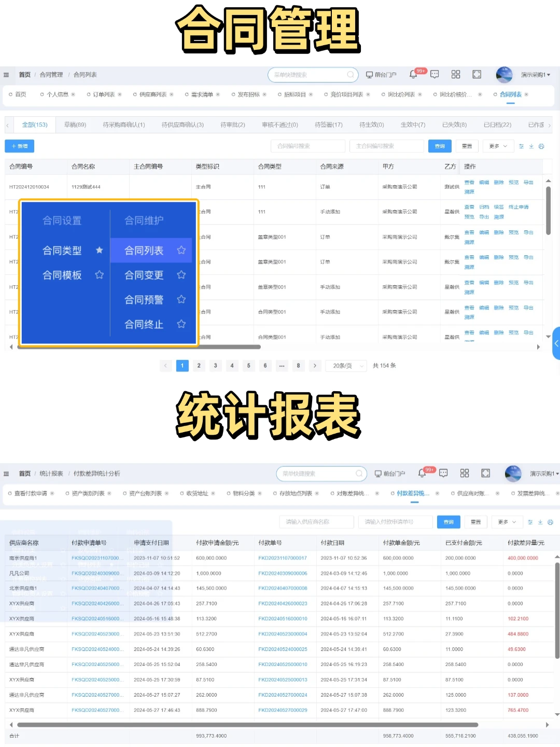Click the hamburger menu icon top left

[x=6, y=74]
